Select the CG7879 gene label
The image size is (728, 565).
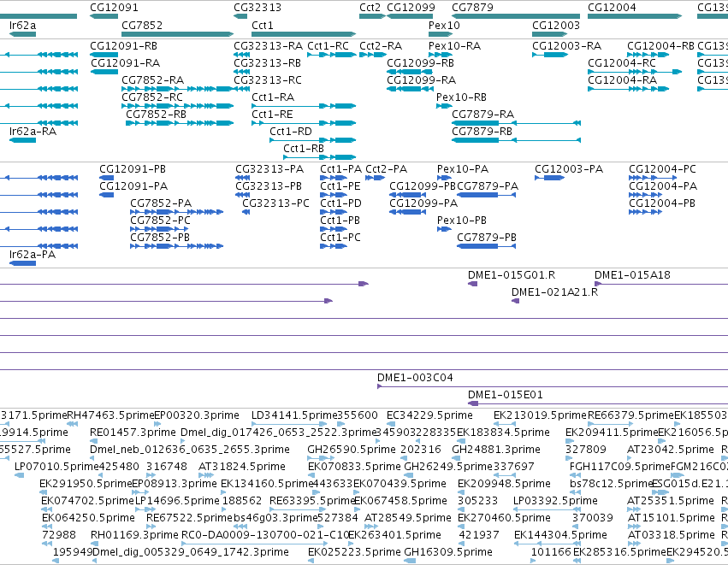point(472,8)
